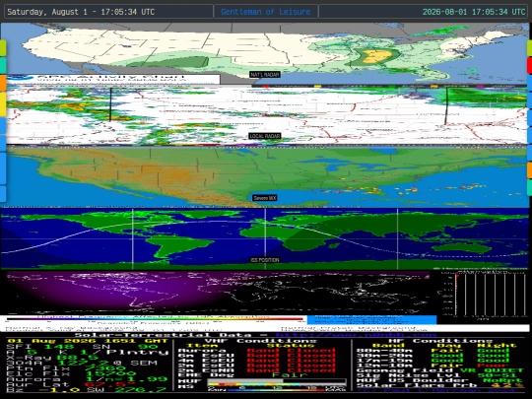The height and width of the screenshot is (399, 532).
Task: Select the teal tab beside Severe WX map
Action: (529, 187)
